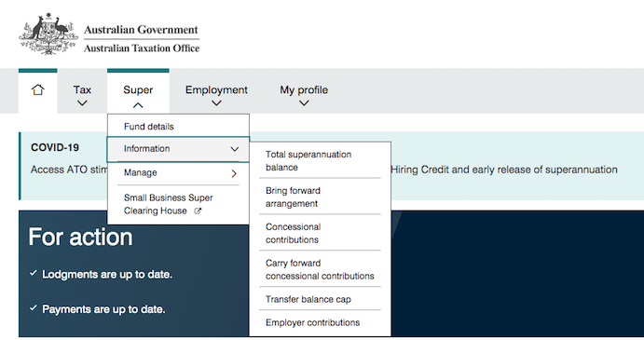Click the external link icon beside Clearing House
This screenshot has width=644, height=340.
(198, 211)
